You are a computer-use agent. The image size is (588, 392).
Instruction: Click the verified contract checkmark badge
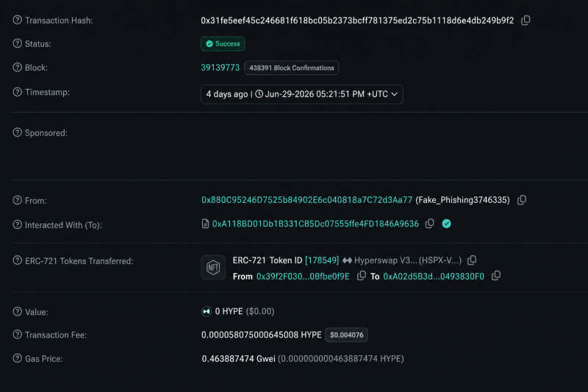(x=446, y=224)
